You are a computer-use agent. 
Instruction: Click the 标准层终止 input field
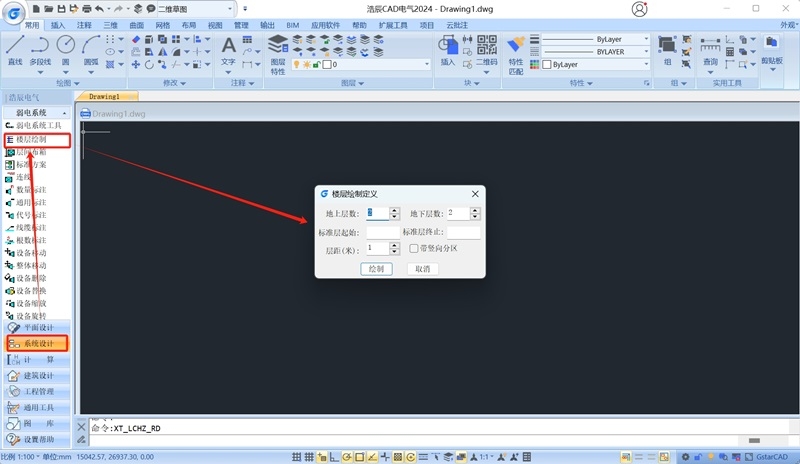point(463,233)
